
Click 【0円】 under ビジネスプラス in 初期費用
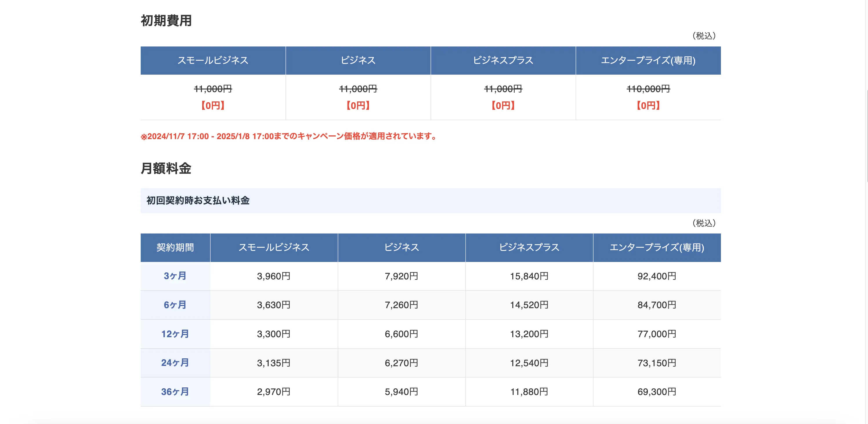pos(503,106)
